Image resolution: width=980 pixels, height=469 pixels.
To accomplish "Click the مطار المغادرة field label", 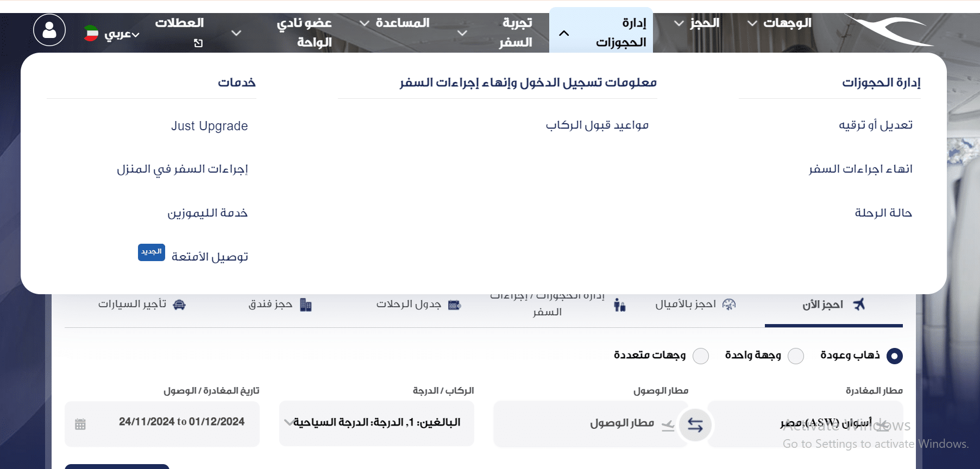I will pos(874,391).
